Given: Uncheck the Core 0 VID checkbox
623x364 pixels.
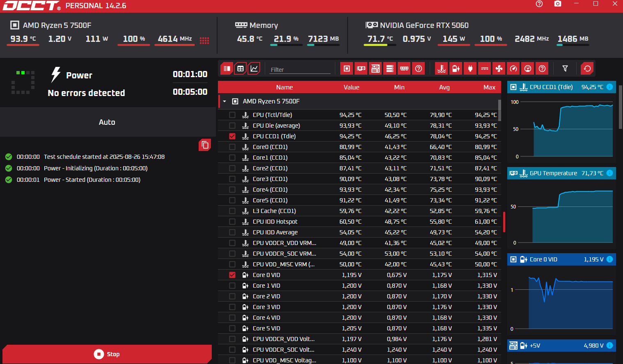Looking at the screenshot, I should (x=232, y=275).
